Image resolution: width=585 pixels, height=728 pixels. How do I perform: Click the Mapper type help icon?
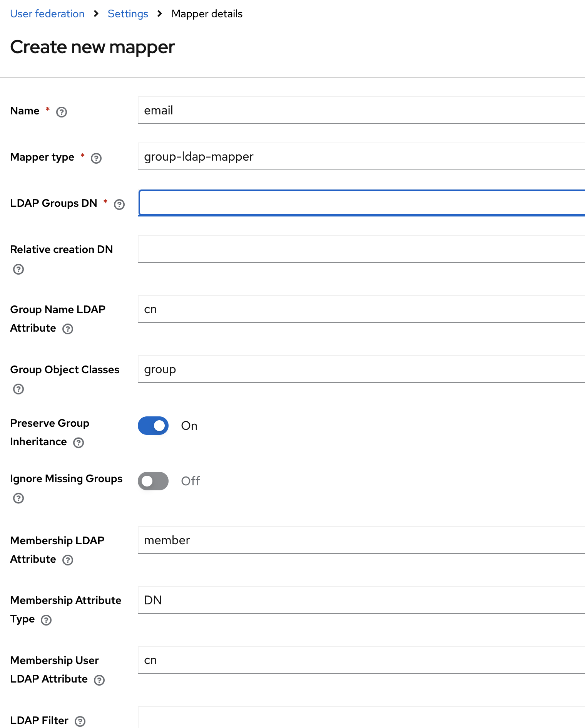coord(96,158)
